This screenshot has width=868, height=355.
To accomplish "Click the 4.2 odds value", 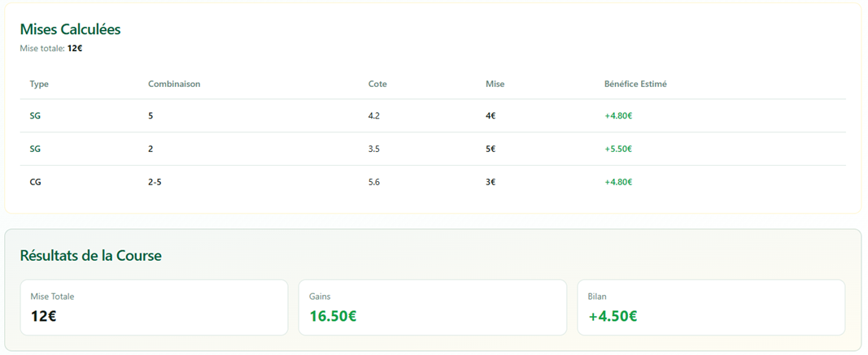I will tap(374, 116).
